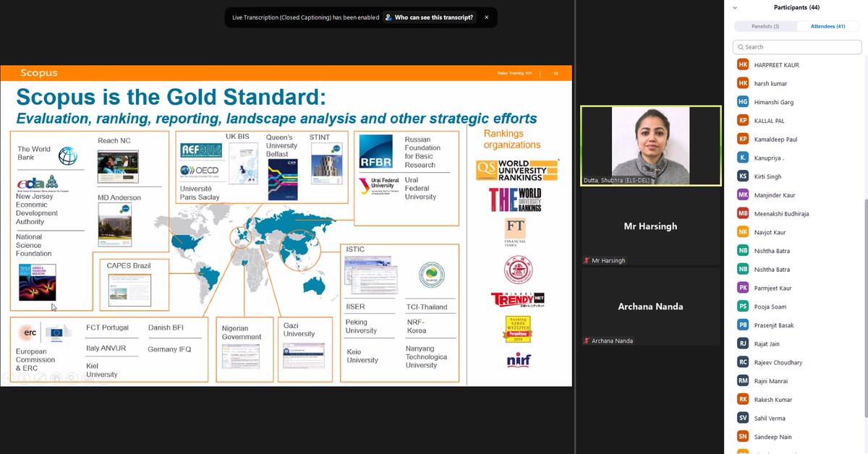Click KALLAL PAL's KP avatar
The image size is (868, 454).
tap(743, 120)
